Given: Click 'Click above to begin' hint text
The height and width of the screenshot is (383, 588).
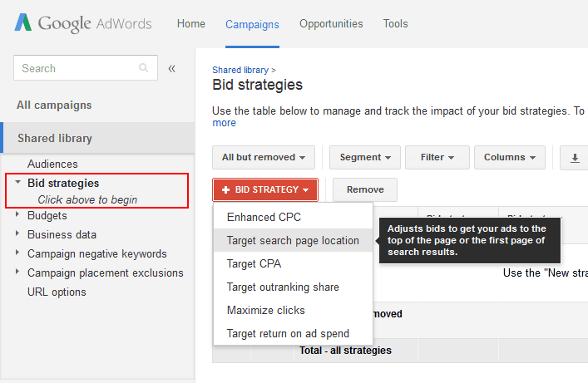Looking at the screenshot, I should click(87, 199).
